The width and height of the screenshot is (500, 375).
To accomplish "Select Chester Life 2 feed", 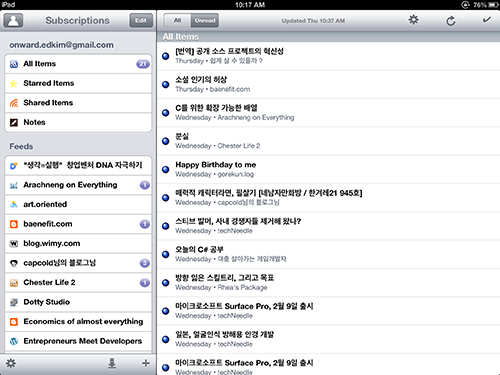I will tap(78, 283).
